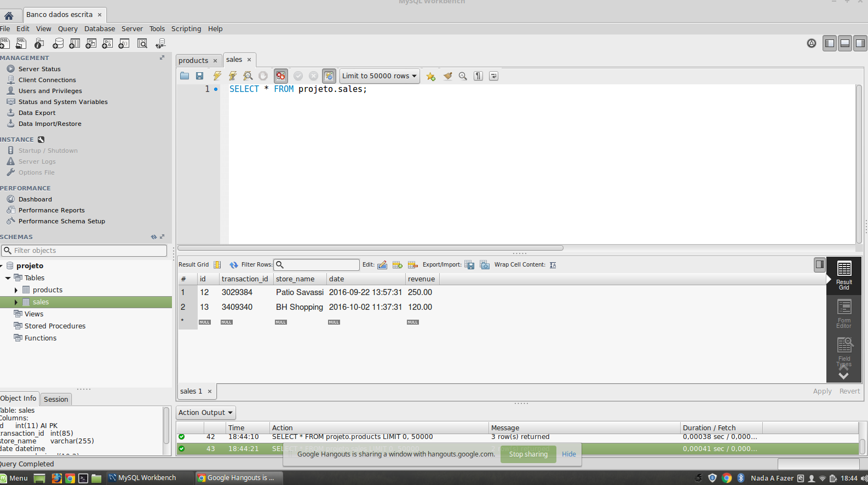Toggle result side panel visibility
868x485 pixels.
click(x=820, y=265)
